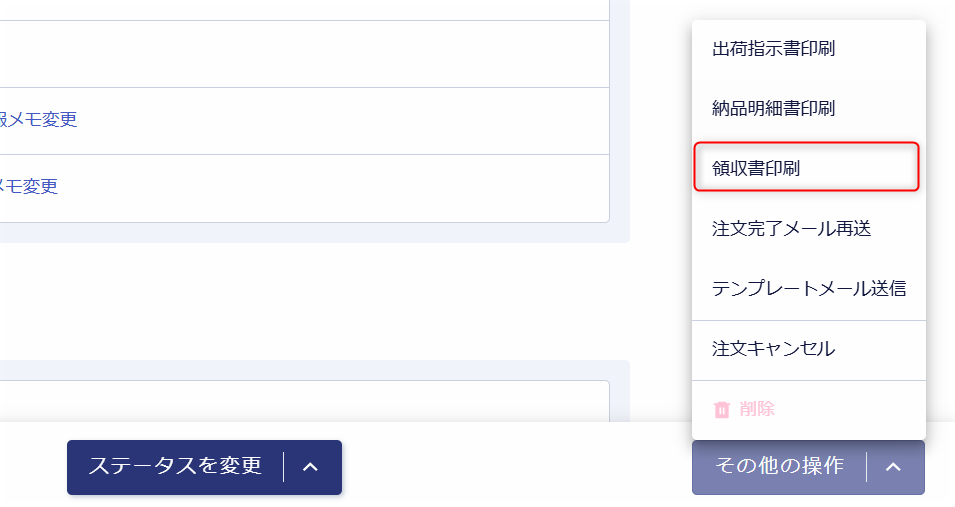Open the upper メモ変更 link
955x507 pixels.
[40, 120]
